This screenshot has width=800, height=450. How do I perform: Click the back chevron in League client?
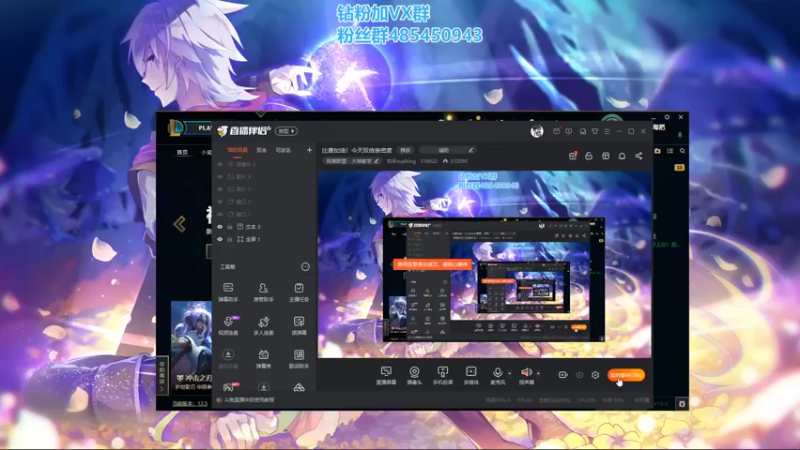click(x=180, y=224)
